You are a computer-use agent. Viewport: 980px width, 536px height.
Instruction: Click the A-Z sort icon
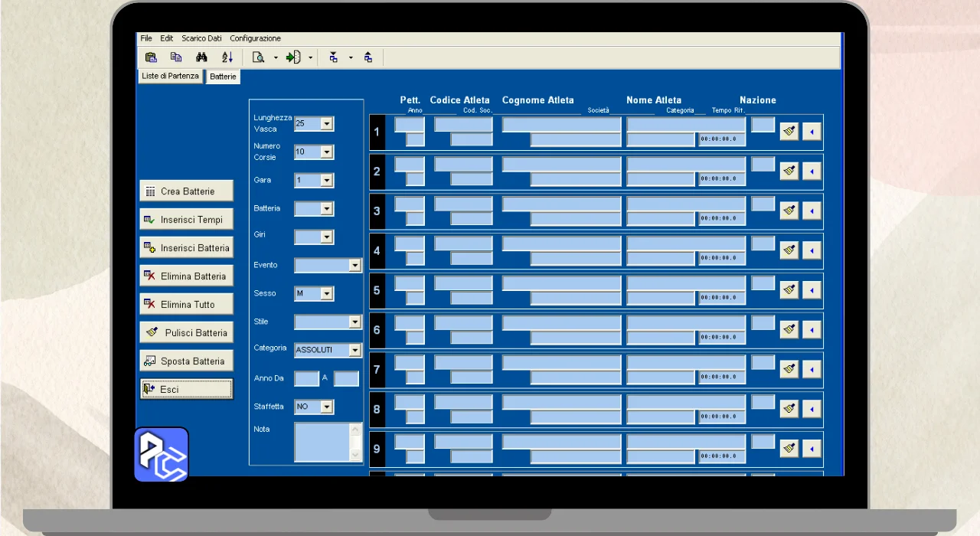[227, 57]
